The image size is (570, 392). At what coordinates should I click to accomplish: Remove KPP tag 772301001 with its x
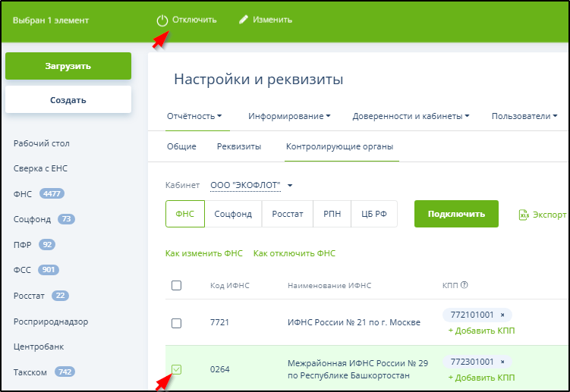502,362
